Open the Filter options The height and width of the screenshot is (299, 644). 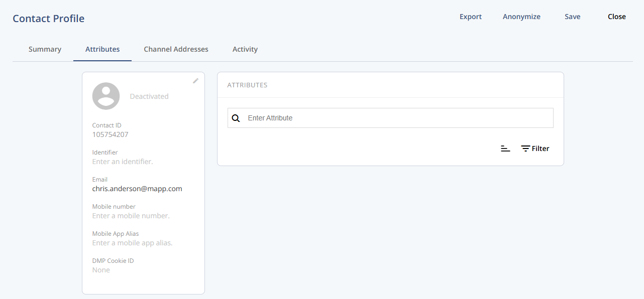535,148
